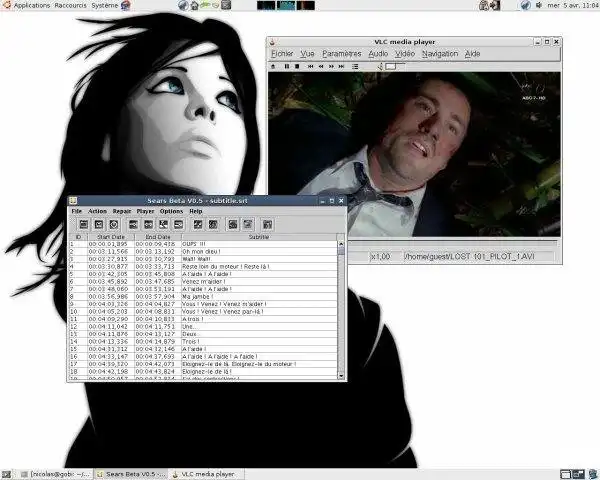The width and height of the screenshot is (600, 480).
Task: Jump to previous track in VLC toolbar
Action: pyautogui.click(x=311, y=67)
